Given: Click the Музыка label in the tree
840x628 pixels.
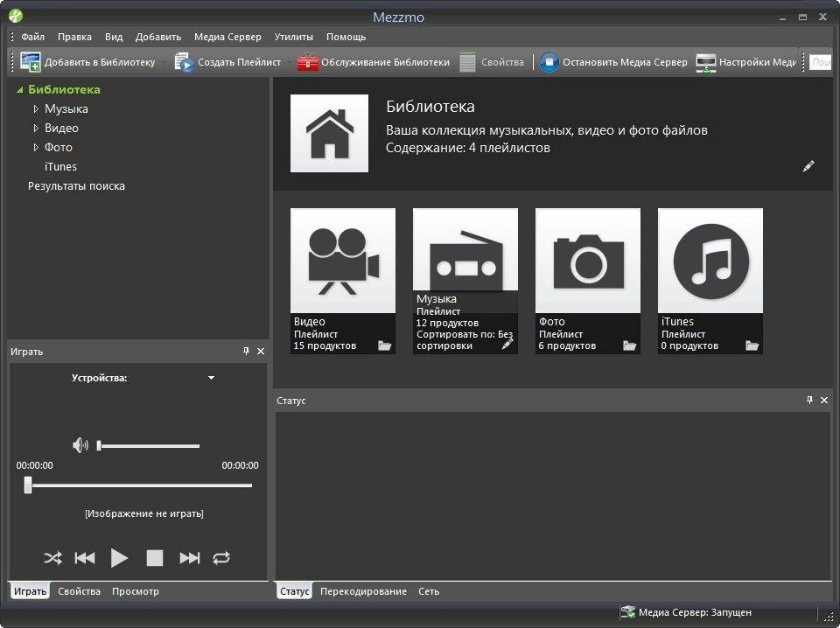Looking at the screenshot, I should pyautogui.click(x=66, y=108).
